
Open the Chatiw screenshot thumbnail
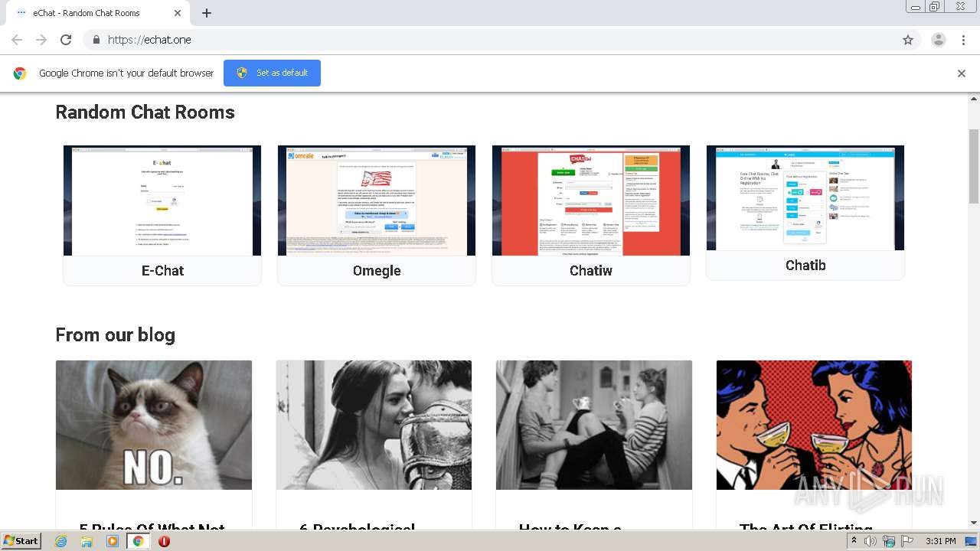(591, 201)
